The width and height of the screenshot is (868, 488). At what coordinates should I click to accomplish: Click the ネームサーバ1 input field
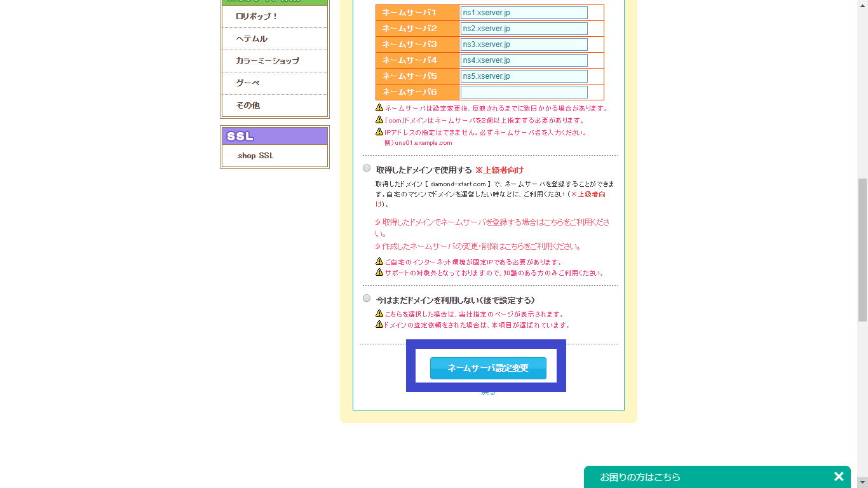[524, 13]
